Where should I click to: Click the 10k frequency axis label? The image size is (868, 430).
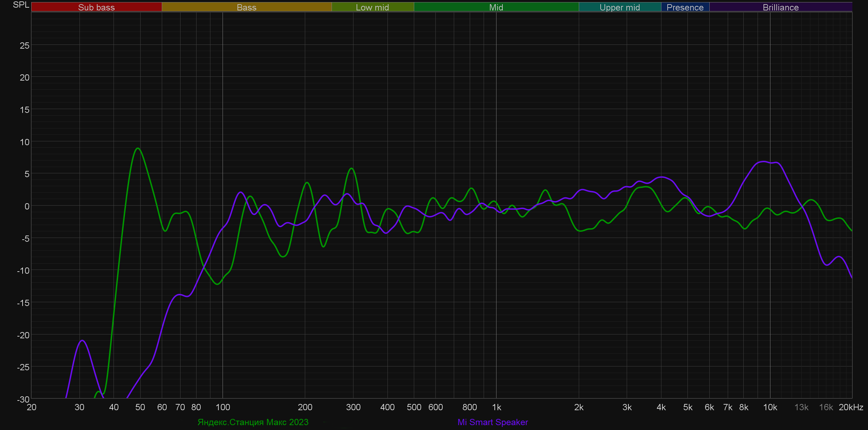click(770, 407)
